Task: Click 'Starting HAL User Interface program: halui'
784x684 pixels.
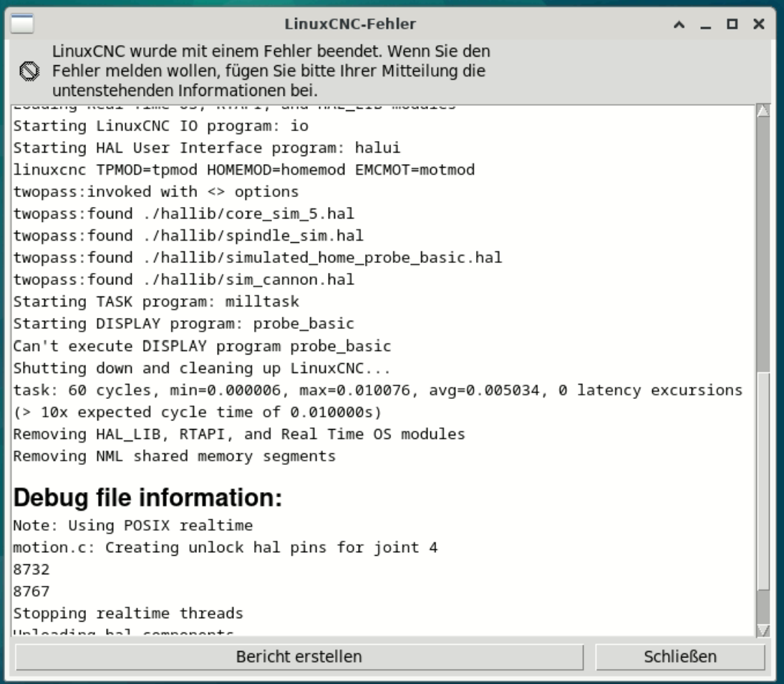Action: (206, 148)
